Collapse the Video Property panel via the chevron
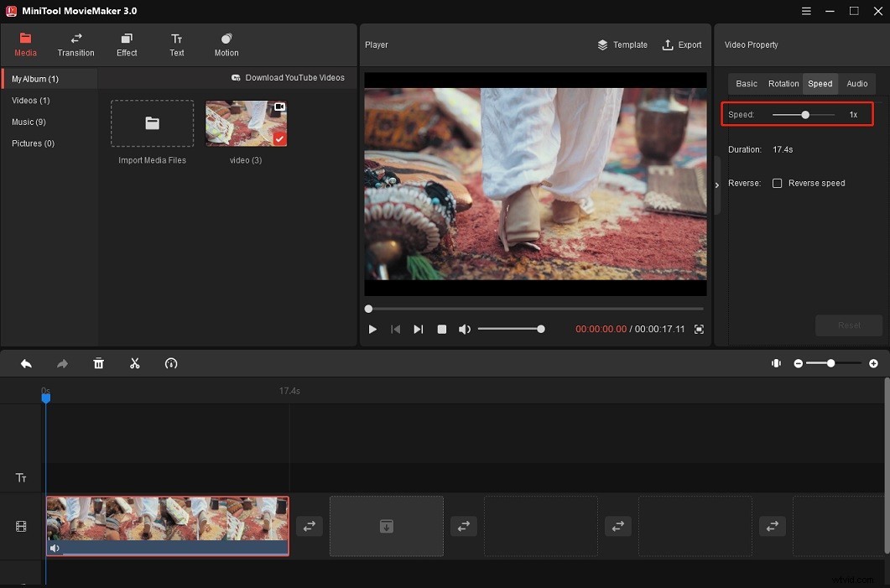 (x=717, y=186)
